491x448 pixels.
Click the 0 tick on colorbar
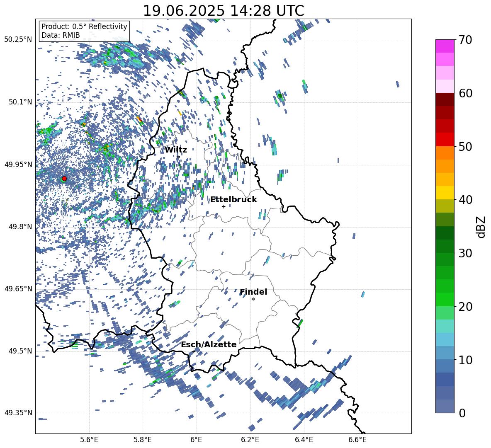tap(462, 413)
